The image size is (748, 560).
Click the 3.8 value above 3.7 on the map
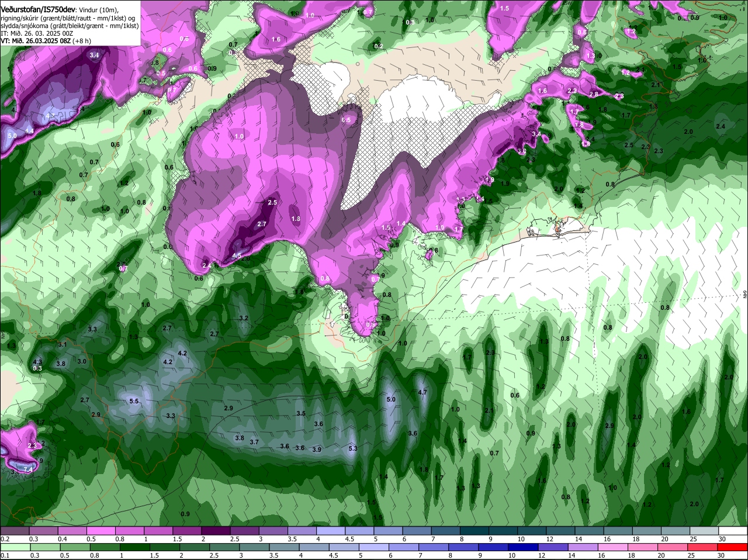[x=240, y=438]
